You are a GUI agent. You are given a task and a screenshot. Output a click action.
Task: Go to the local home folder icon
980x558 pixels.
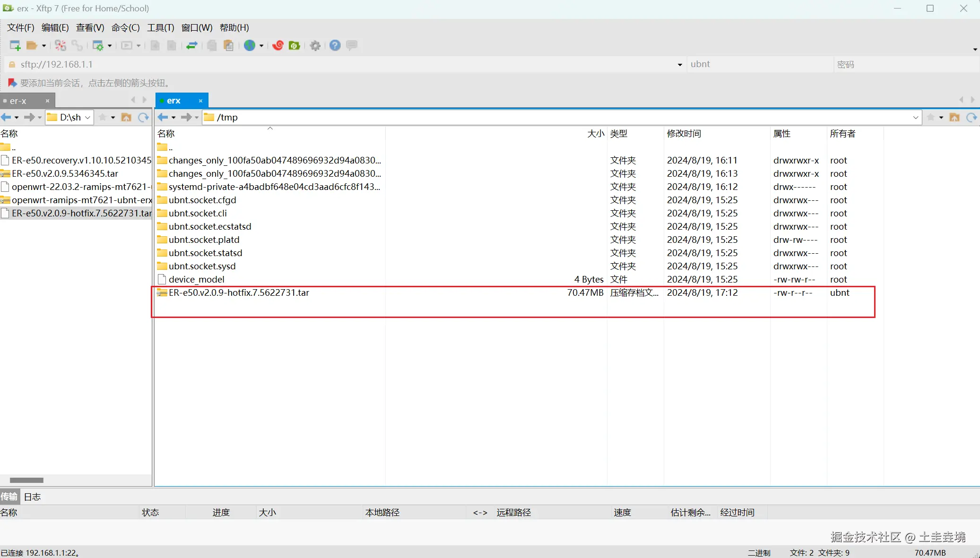coord(126,117)
